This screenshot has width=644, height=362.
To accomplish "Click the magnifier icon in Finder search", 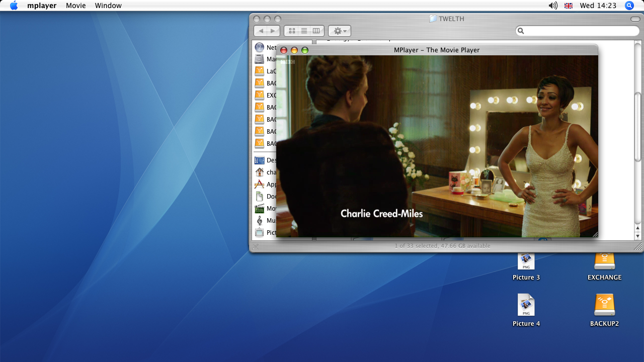I will pyautogui.click(x=521, y=31).
